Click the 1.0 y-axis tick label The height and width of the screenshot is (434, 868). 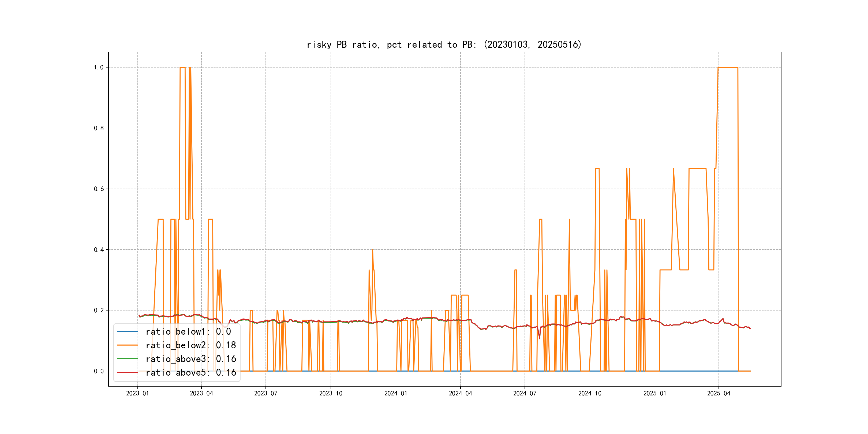99,68
